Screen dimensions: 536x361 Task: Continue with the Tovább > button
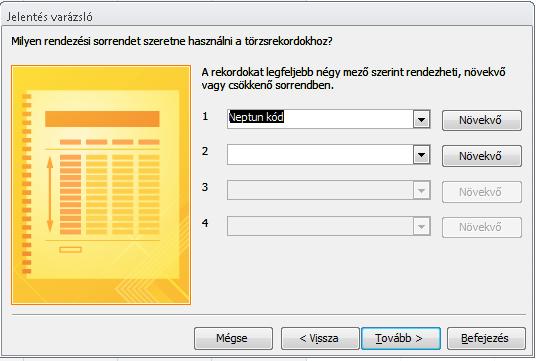click(x=401, y=338)
